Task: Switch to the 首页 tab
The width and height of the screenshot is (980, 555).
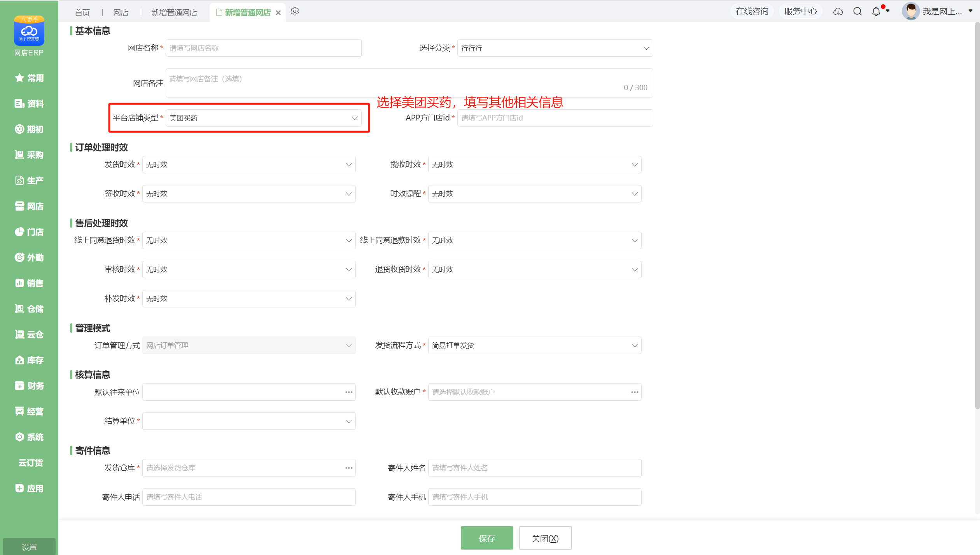Action: click(x=82, y=13)
